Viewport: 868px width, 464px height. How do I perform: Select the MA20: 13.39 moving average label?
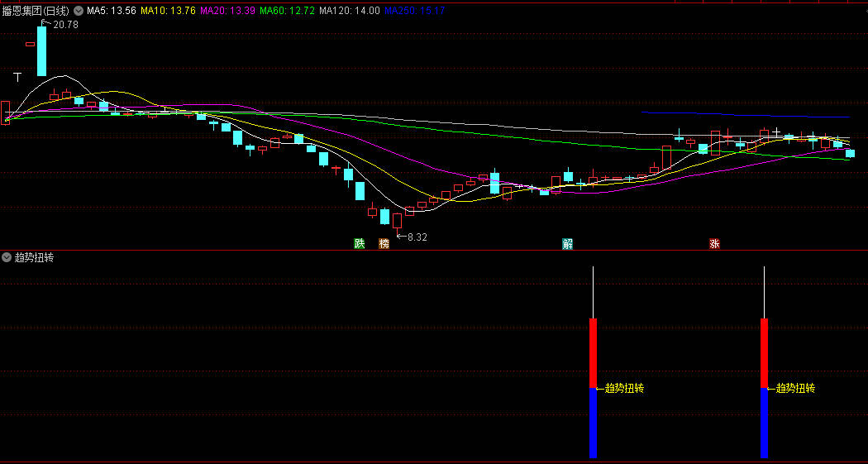click(x=227, y=11)
